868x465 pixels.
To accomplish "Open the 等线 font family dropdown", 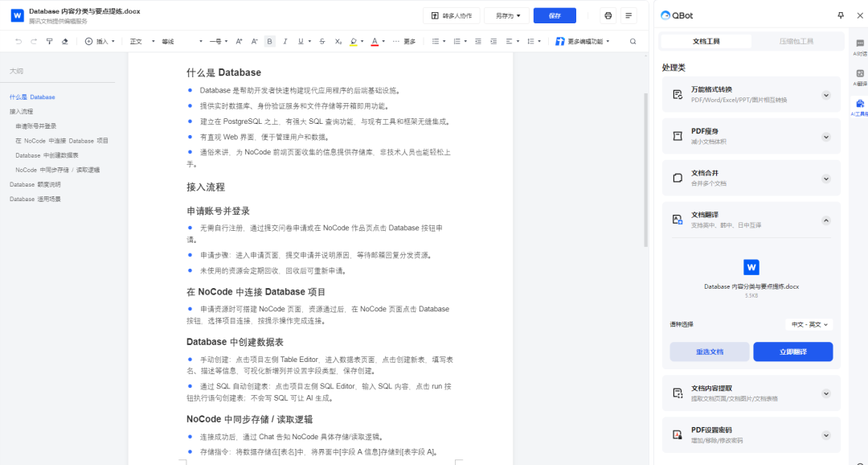I will [x=182, y=41].
